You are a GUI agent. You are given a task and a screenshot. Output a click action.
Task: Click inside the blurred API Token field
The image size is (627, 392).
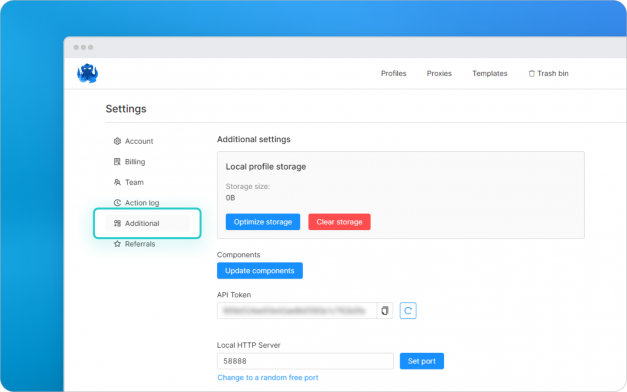(x=297, y=311)
